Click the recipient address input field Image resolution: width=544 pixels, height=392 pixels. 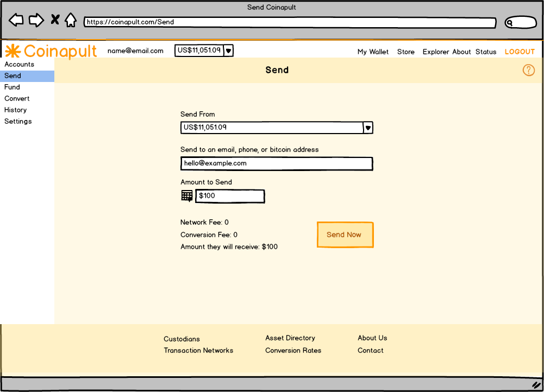277,163
